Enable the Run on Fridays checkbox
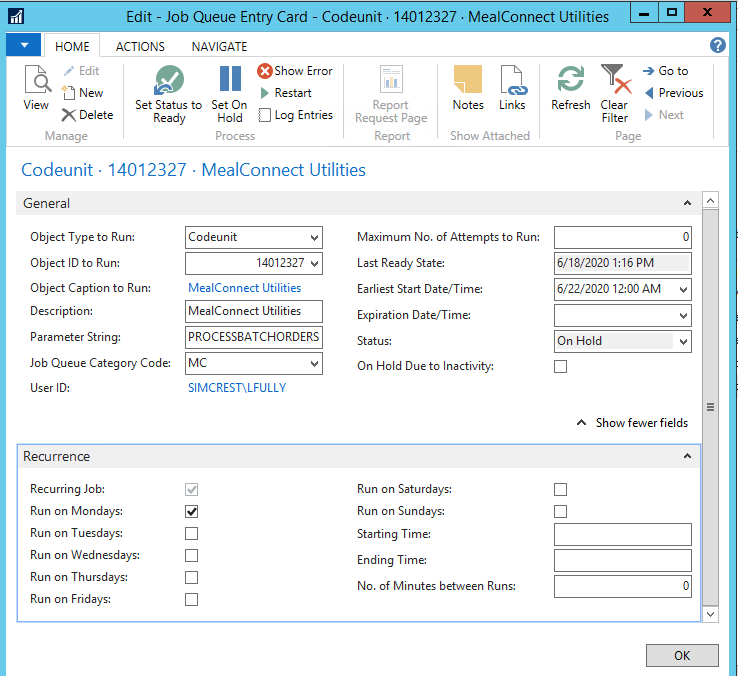738x676 pixels. pos(192,599)
